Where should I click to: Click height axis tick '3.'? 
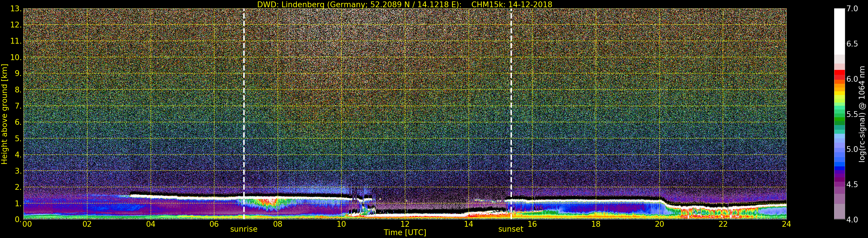click(x=18, y=171)
